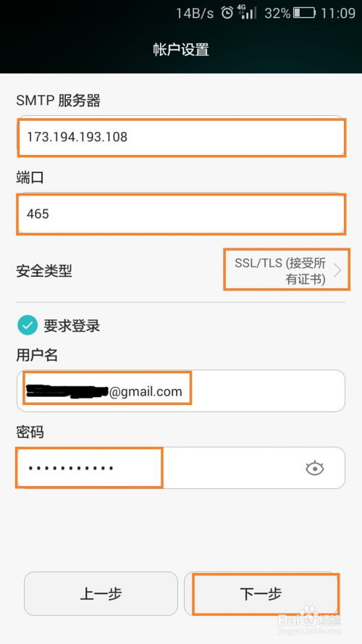The height and width of the screenshot is (644, 362).
Task: Edit the 端口 field showing 465
Action: (181, 214)
